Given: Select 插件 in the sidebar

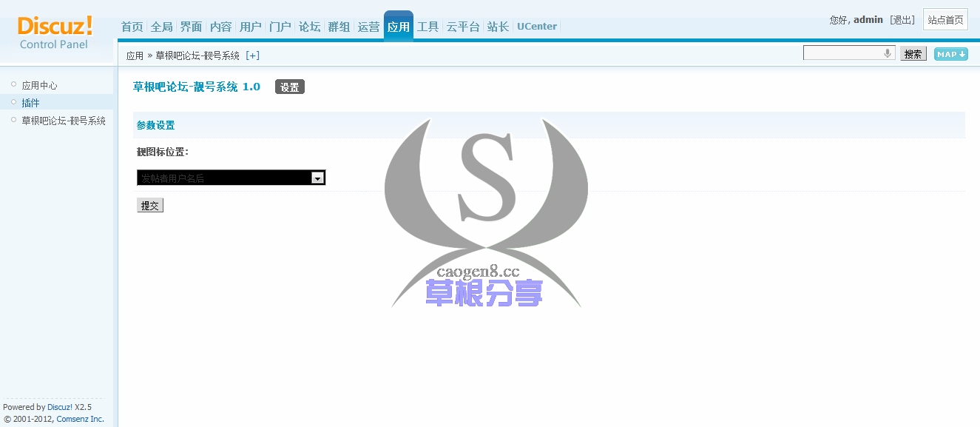Looking at the screenshot, I should (30, 103).
